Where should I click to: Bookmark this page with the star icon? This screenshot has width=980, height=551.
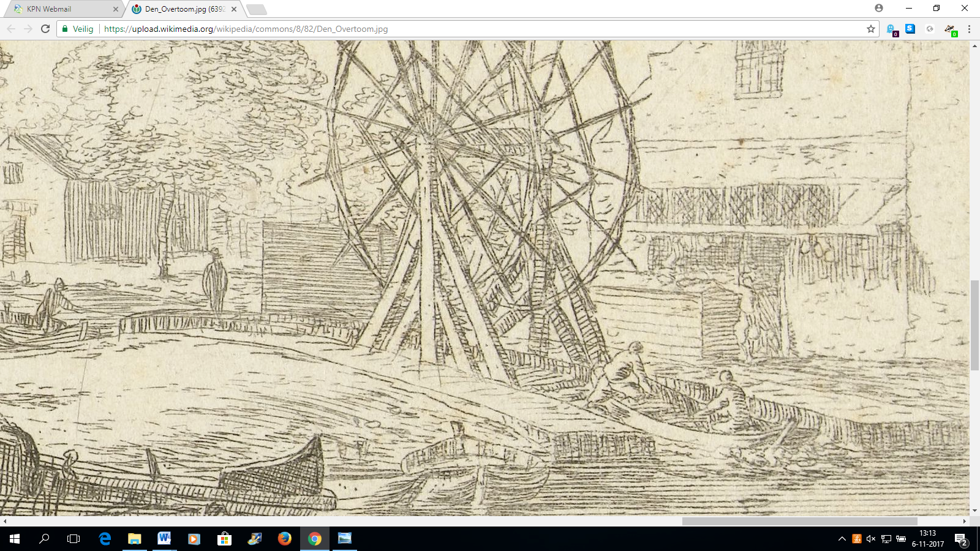coord(870,29)
